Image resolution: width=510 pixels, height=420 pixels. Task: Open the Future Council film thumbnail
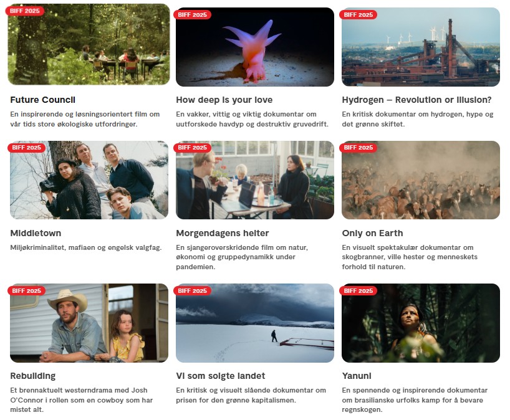(89, 44)
